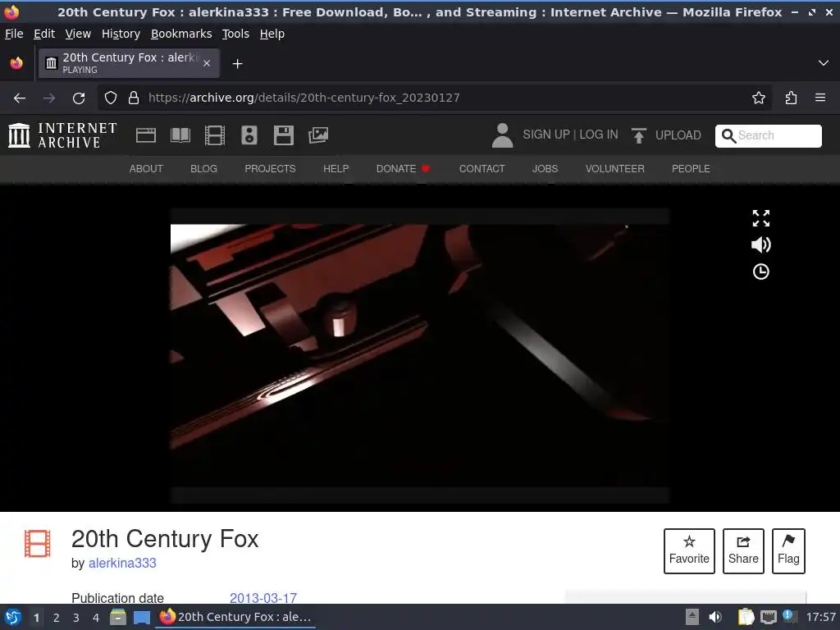Open the PROJECTS link
Image resolution: width=840 pixels, height=630 pixels.
tap(270, 169)
